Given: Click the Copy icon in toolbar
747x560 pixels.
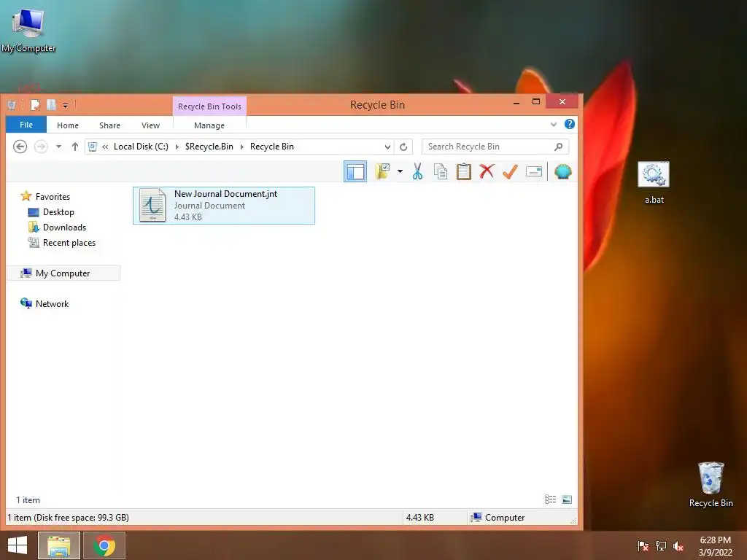Looking at the screenshot, I should coord(441,171).
